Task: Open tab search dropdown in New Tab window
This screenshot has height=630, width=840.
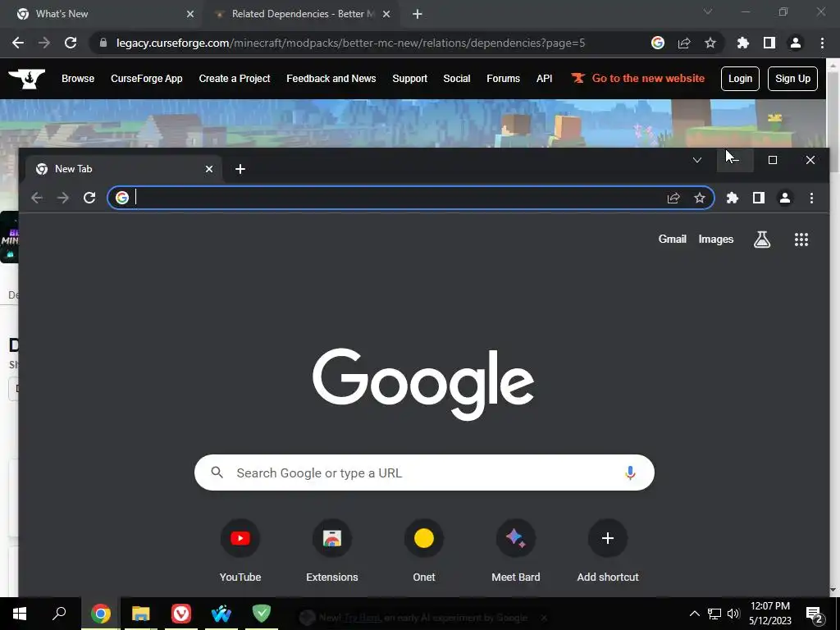Action: click(x=697, y=160)
